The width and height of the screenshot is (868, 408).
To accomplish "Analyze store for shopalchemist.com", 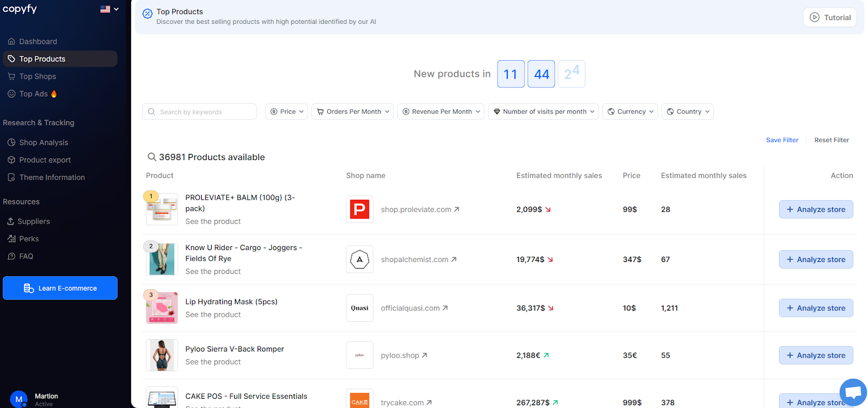I will click(816, 259).
